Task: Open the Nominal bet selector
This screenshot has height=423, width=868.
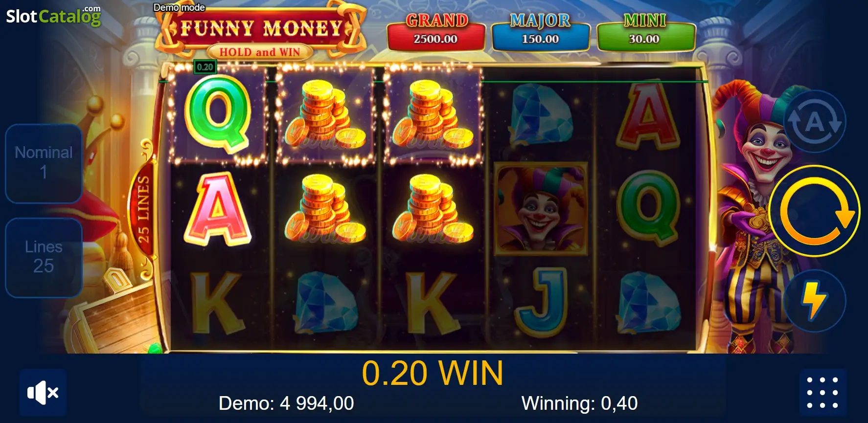Action: (44, 163)
